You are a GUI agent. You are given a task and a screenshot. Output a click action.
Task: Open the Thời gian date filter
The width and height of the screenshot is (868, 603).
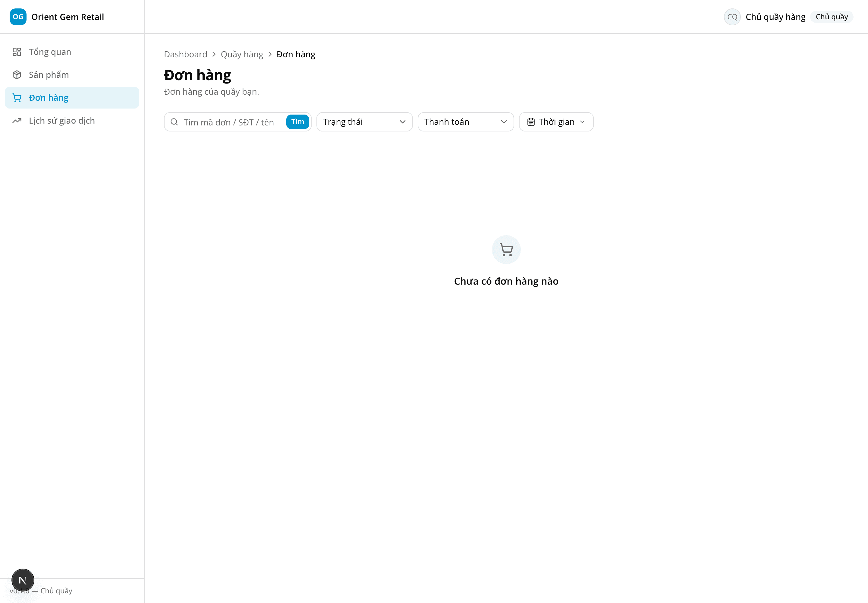pyautogui.click(x=556, y=122)
